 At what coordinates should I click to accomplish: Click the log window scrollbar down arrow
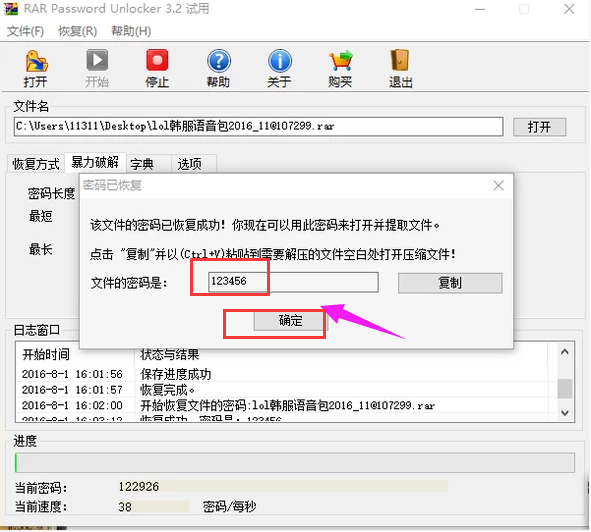pos(565,413)
